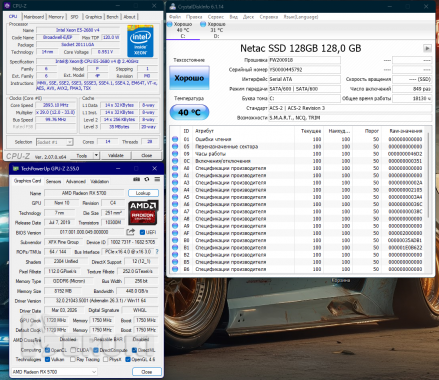The height and width of the screenshot is (380, 439).
Task: Click the Прошивка field in CrystalDiskInfo
Action: [304, 60]
